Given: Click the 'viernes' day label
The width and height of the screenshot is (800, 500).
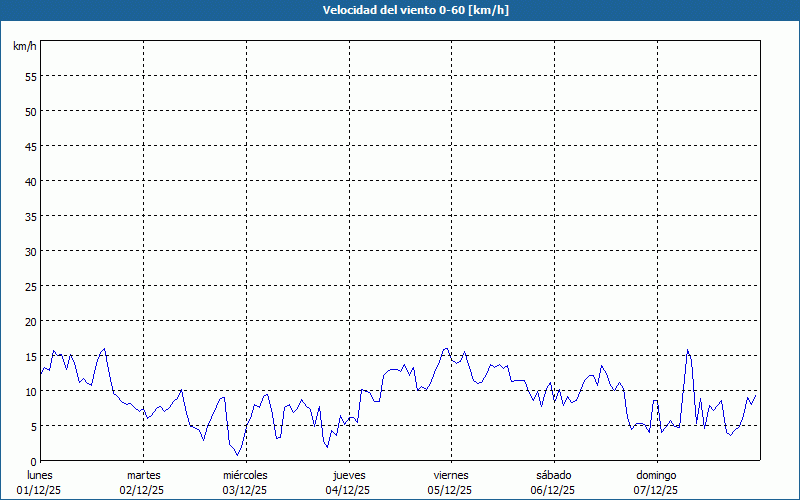Looking at the screenshot, I should tap(451, 475).
